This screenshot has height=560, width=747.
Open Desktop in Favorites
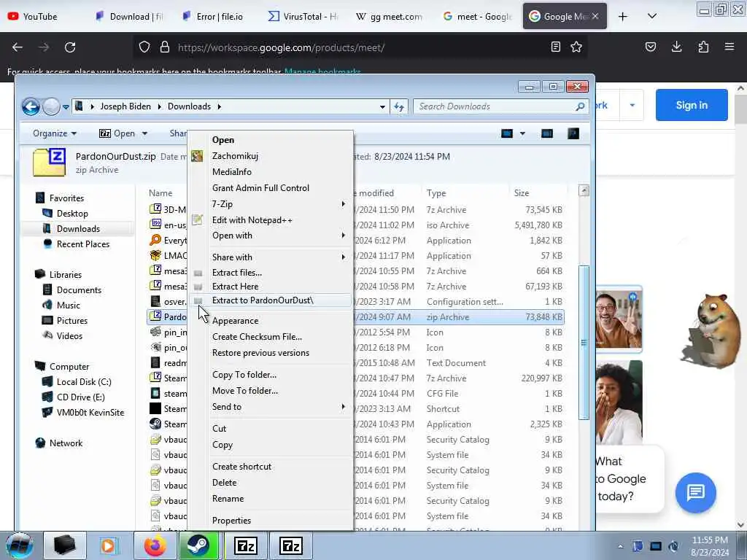[72, 214]
